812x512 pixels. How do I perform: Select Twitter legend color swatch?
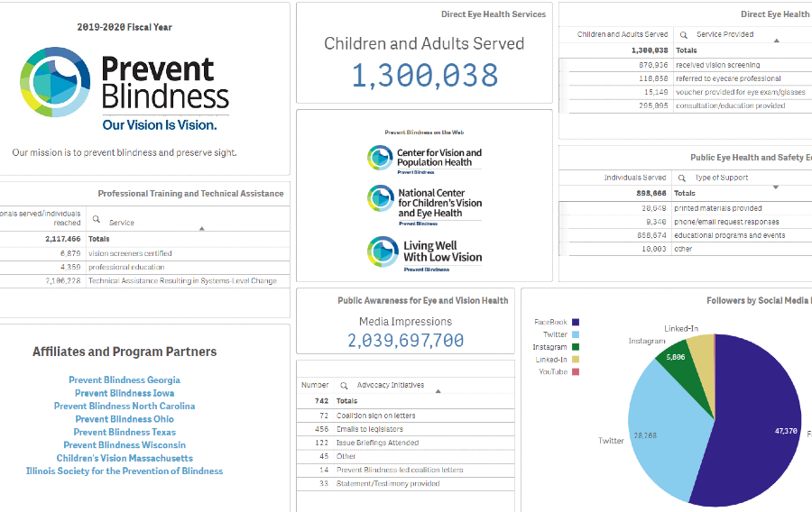[x=576, y=334]
